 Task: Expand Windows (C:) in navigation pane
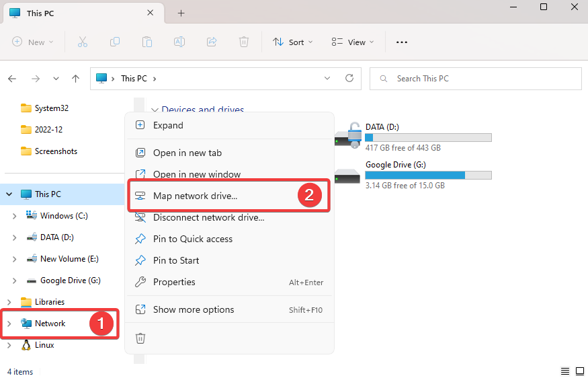pyautogui.click(x=15, y=216)
